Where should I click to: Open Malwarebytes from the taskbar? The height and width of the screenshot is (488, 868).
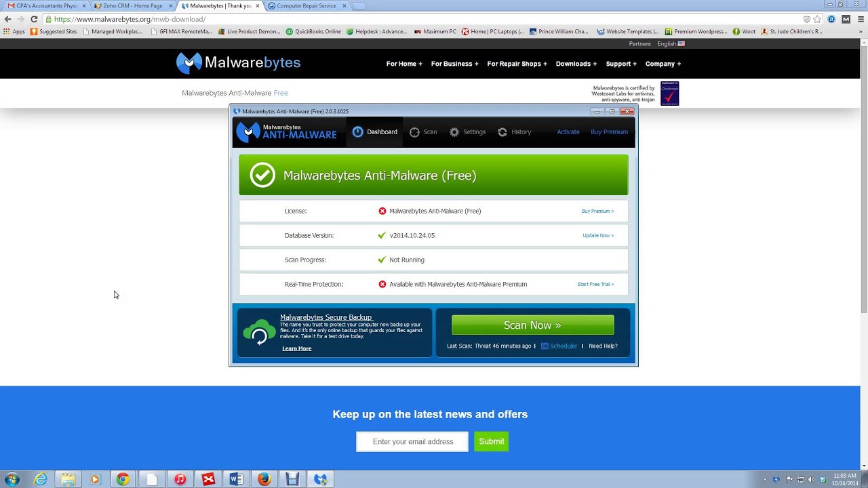(x=320, y=479)
